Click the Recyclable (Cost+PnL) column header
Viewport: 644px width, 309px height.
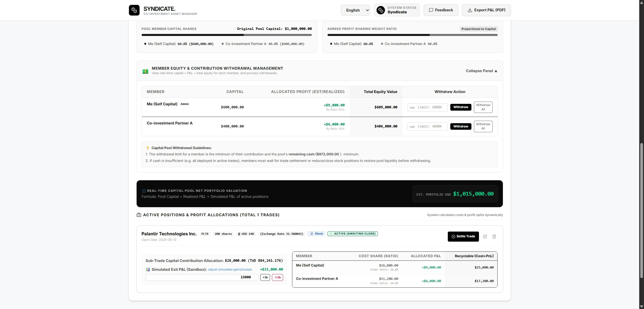pyautogui.click(x=474, y=256)
